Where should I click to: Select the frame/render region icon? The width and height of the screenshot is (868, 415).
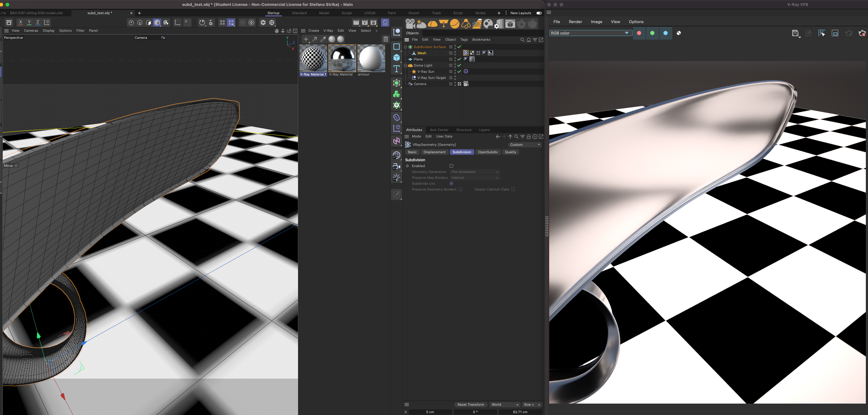pos(835,33)
